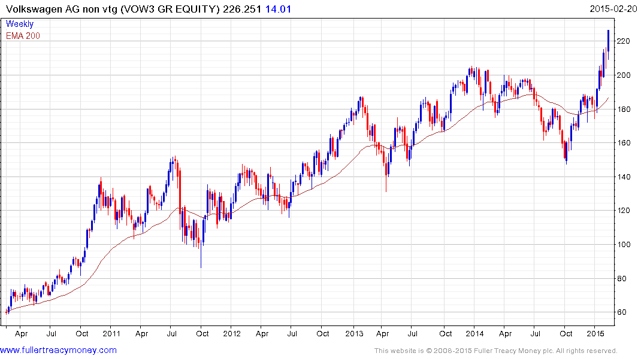This screenshot has width=644, height=359.
Task: Click the '140' y-axis label
Action: (x=624, y=177)
